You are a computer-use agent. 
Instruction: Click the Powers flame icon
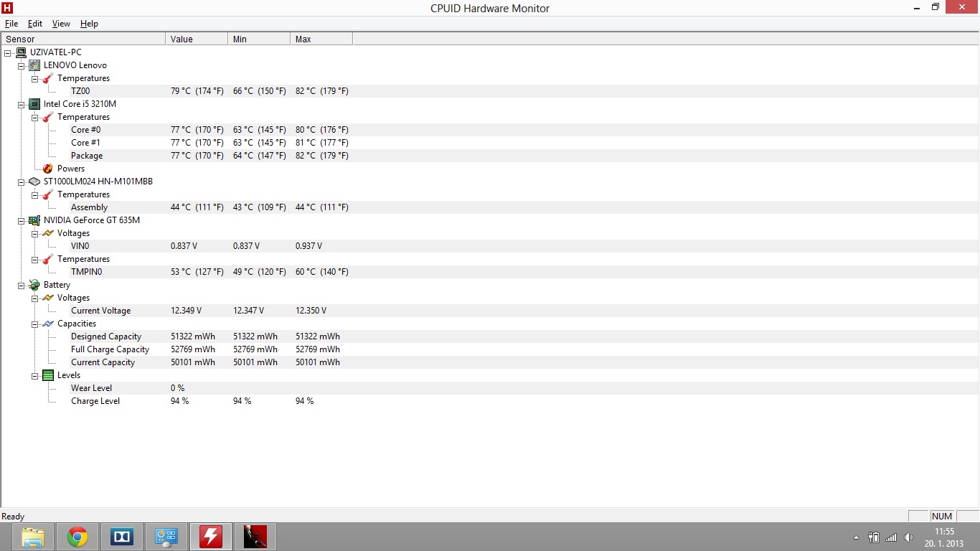48,169
